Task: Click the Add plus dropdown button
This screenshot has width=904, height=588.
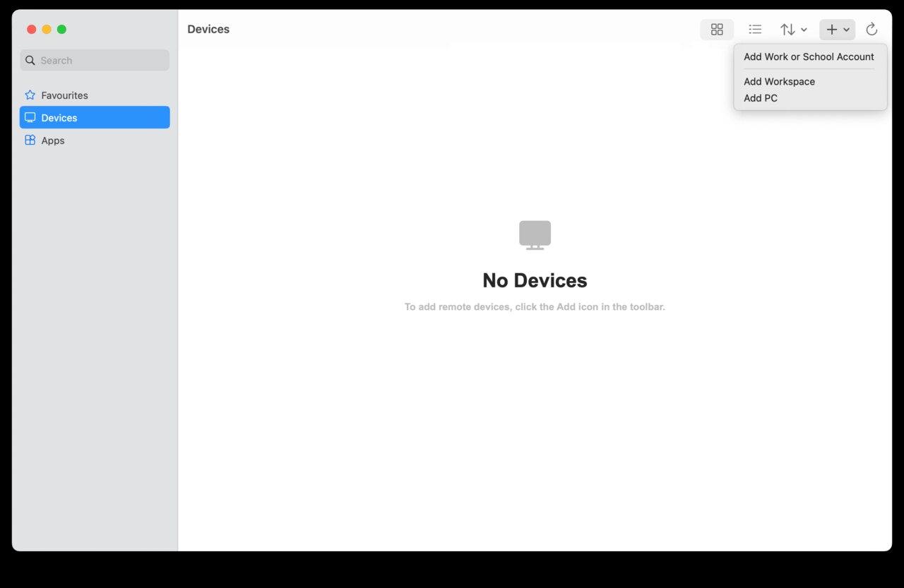Action: click(838, 29)
